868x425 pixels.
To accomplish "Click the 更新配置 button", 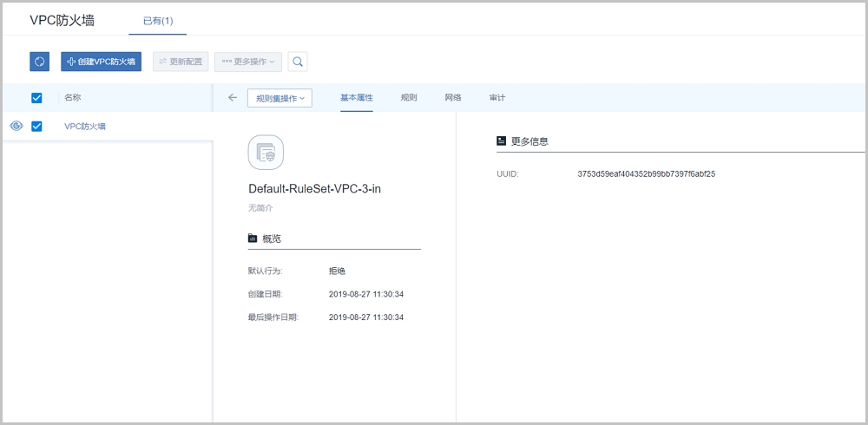I will click(181, 62).
